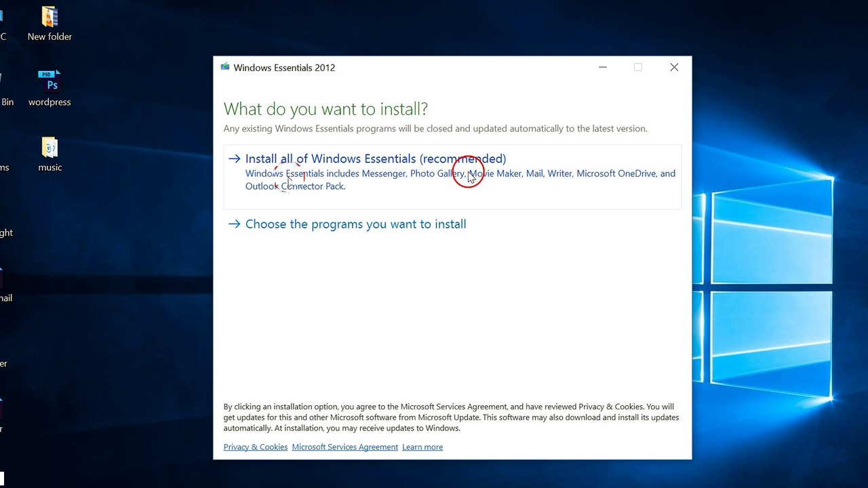Close the Windows Essentials 2012 installer
The height and width of the screenshot is (488, 868).
[x=674, y=67]
